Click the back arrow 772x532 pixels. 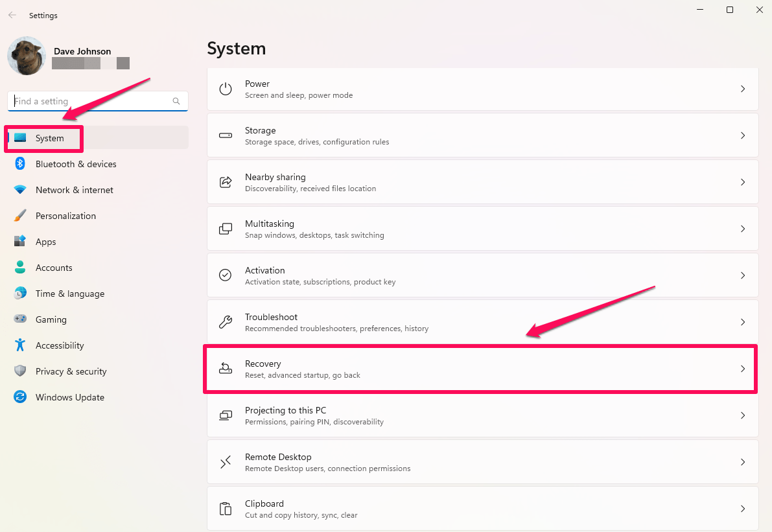12,15
